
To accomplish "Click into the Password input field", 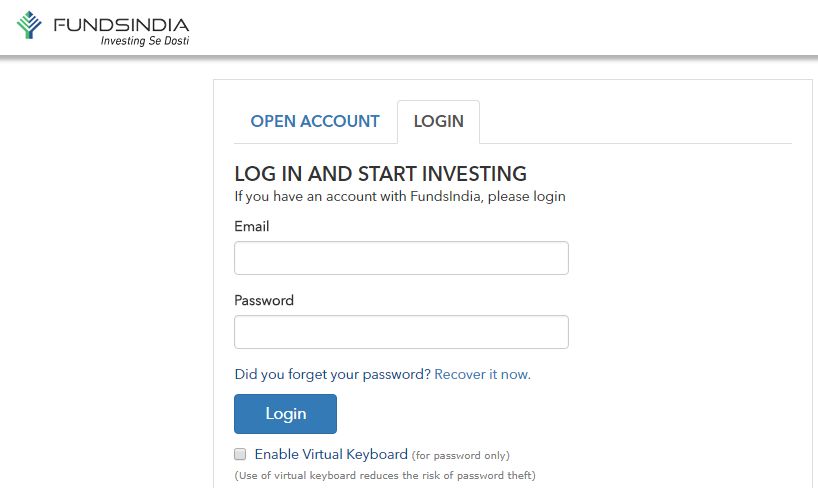I will click(x=401, y=332).
